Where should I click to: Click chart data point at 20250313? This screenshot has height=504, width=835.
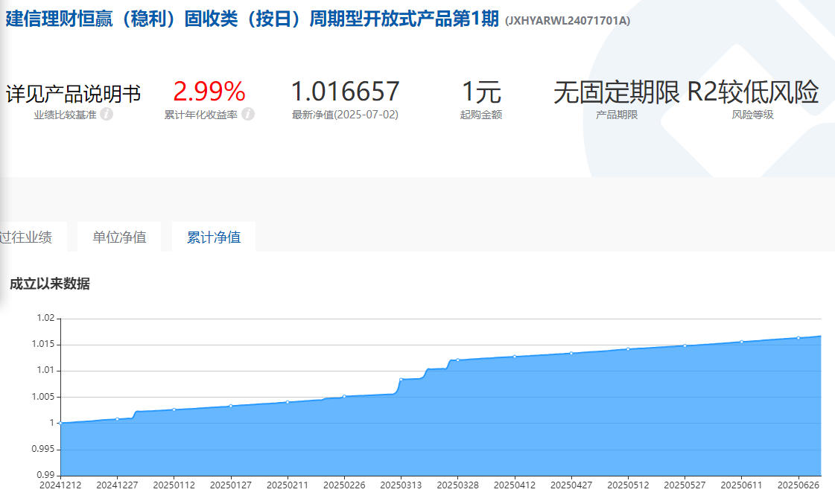tap(401, 380)
